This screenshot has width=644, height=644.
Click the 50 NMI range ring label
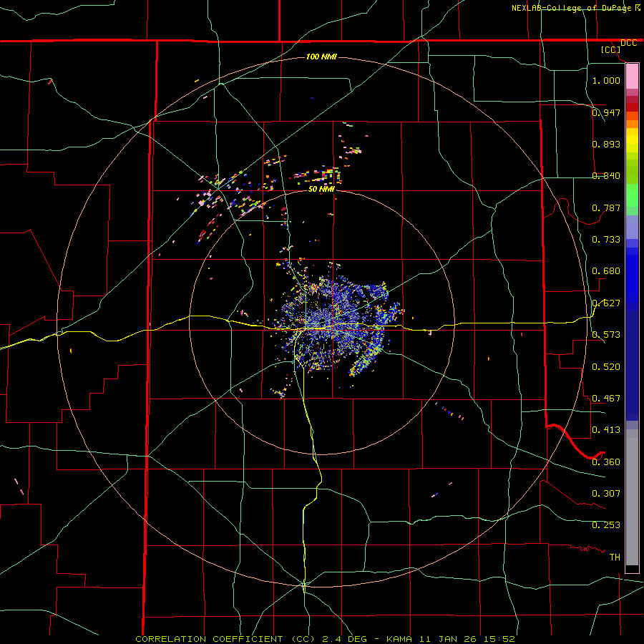321,190
